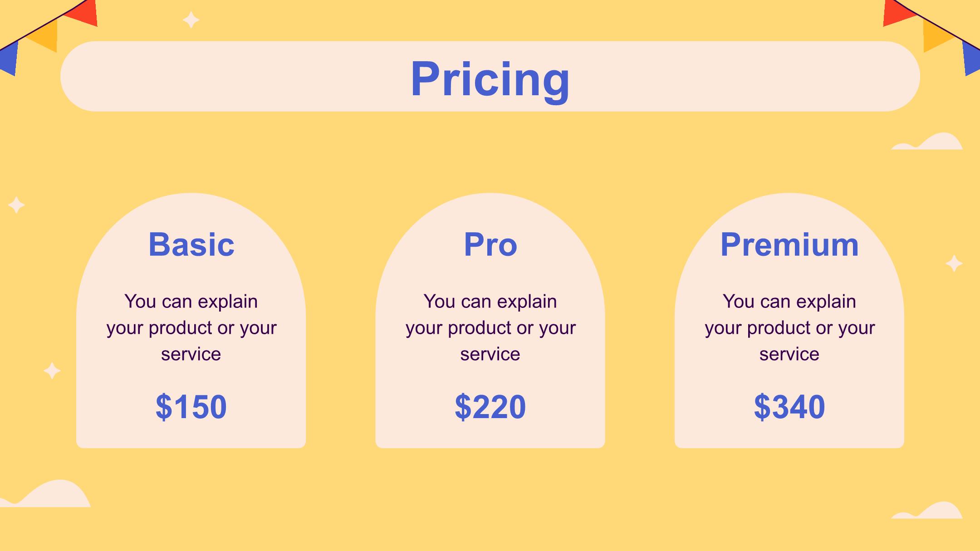Click the $220 price text

point(490,407)
